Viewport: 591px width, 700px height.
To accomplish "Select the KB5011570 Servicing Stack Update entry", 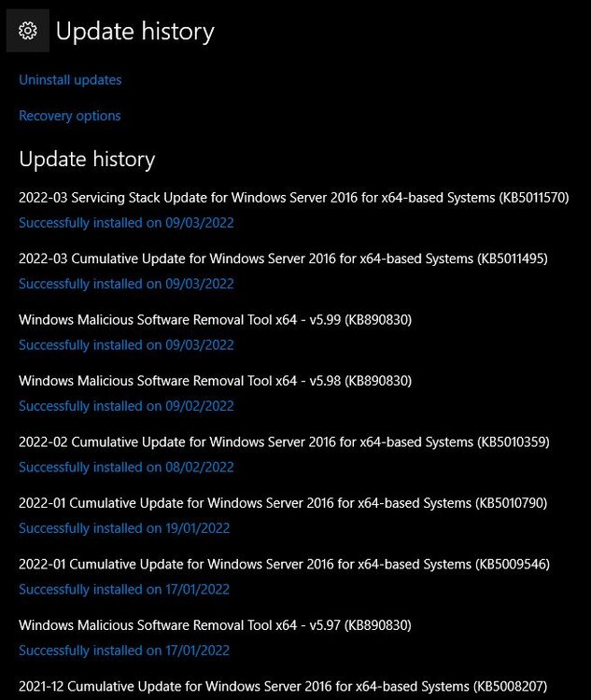I will (x=294, y=197).
